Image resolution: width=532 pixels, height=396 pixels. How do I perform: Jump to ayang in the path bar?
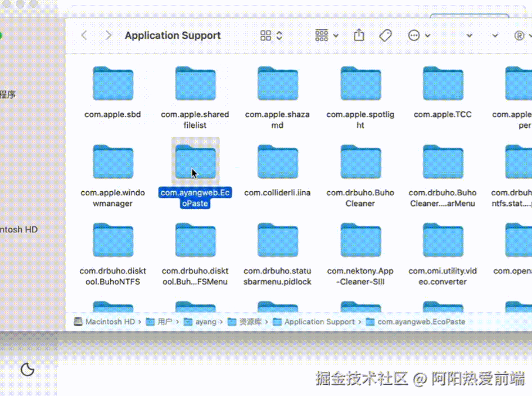pos(200,322)
